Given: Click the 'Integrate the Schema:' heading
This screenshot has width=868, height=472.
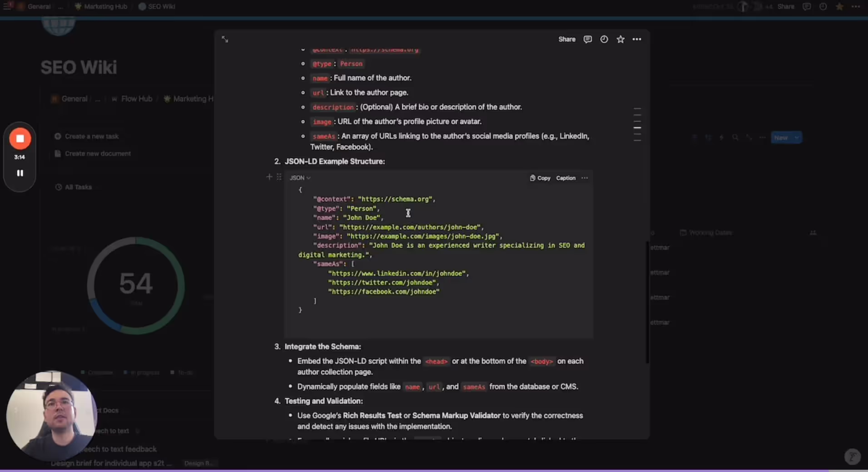Looking at the screenshot, I should coord(323,346).
